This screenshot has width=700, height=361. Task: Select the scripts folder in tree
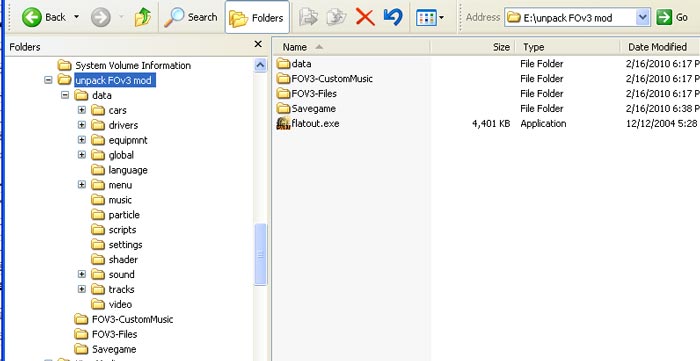coord(122,230)
